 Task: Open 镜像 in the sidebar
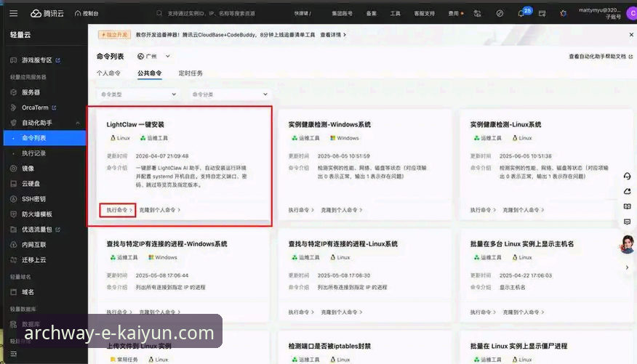point(28,169)
